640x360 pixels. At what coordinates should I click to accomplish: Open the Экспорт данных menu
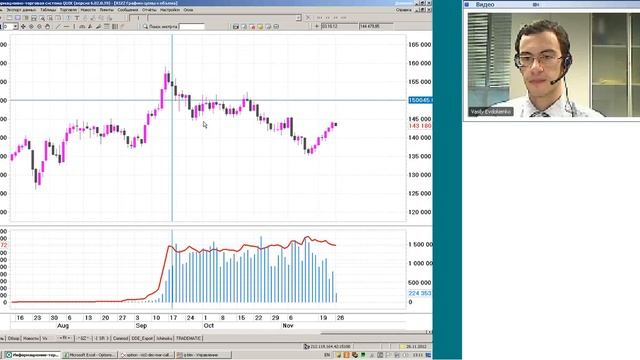(21, 10)
